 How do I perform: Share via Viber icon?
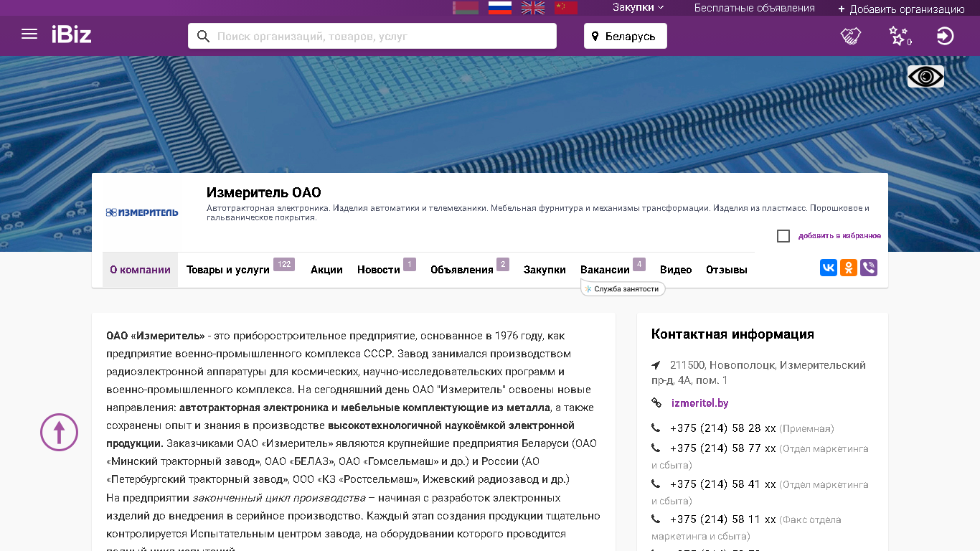[x=869, y=268]
